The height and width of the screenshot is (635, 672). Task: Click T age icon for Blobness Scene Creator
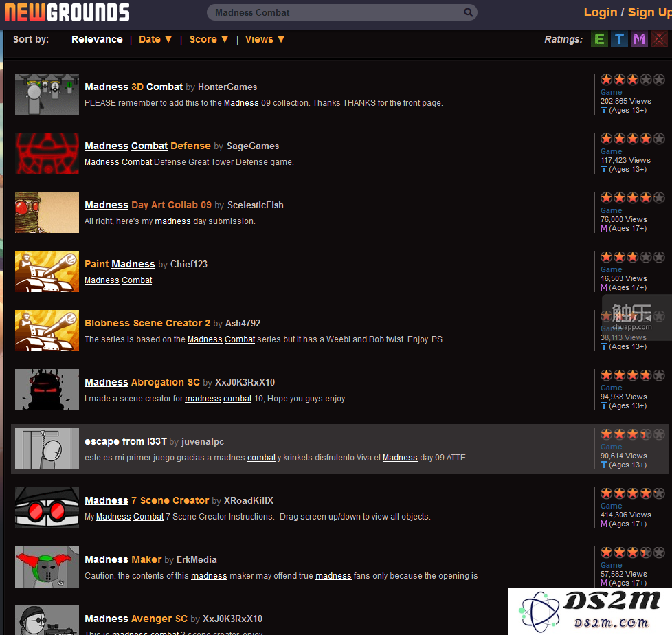pos(604,347)
